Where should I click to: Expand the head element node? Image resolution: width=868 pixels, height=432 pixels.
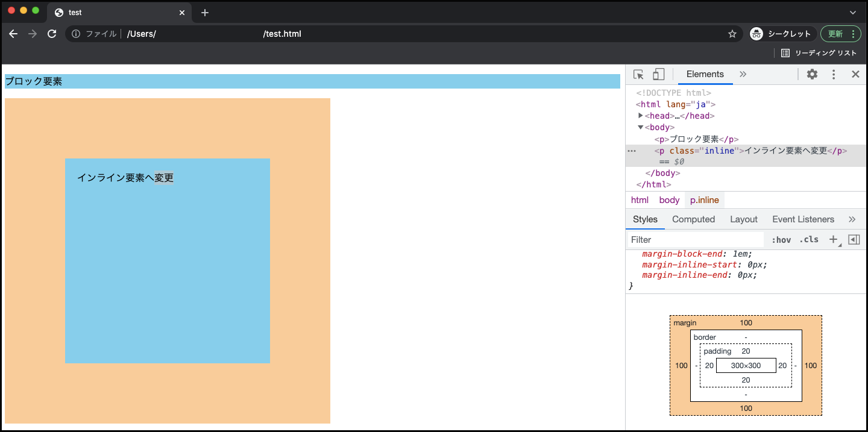click(640, 116)
